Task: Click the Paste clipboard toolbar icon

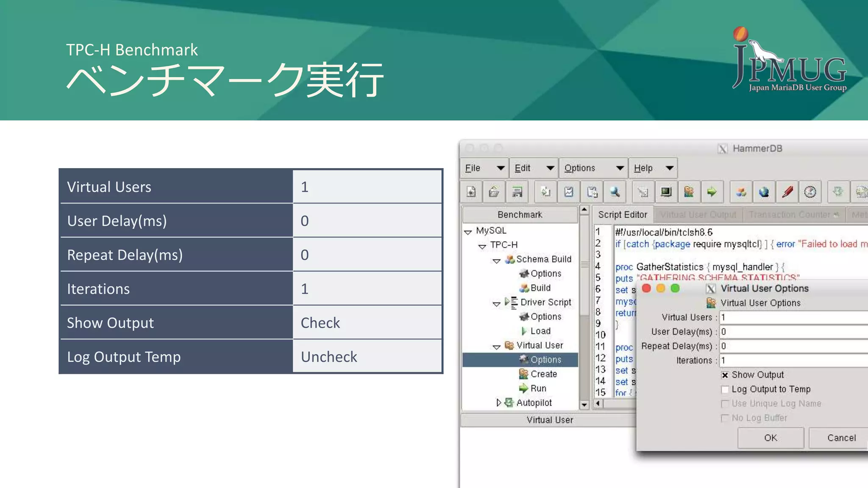Action: pyautogui.click(x=592, y=192)
